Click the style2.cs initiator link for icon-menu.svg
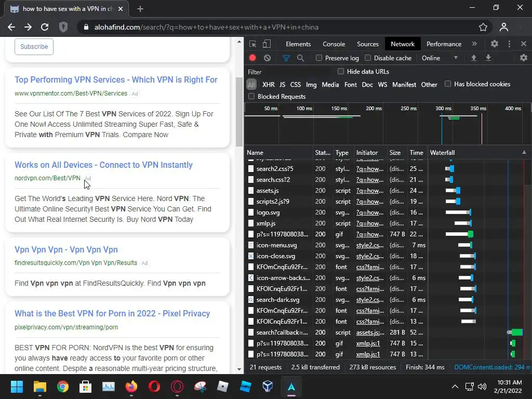 point(370,245)
